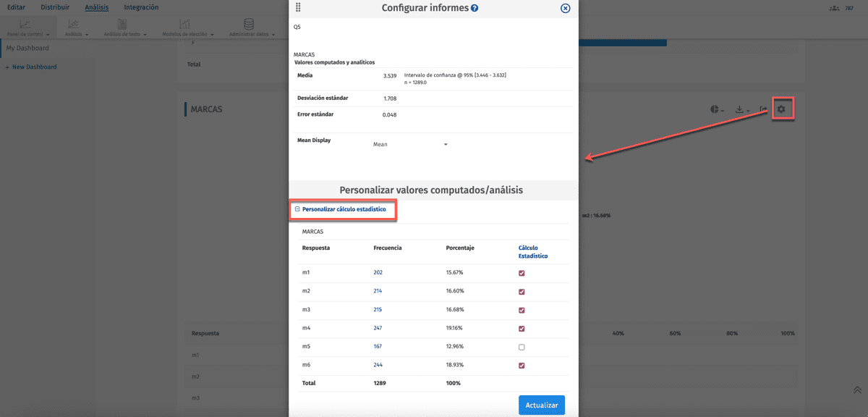Screen dimensions: 868x417
Task: Click the MARCAS heading on the dashboard
Action: pos(206,109)
